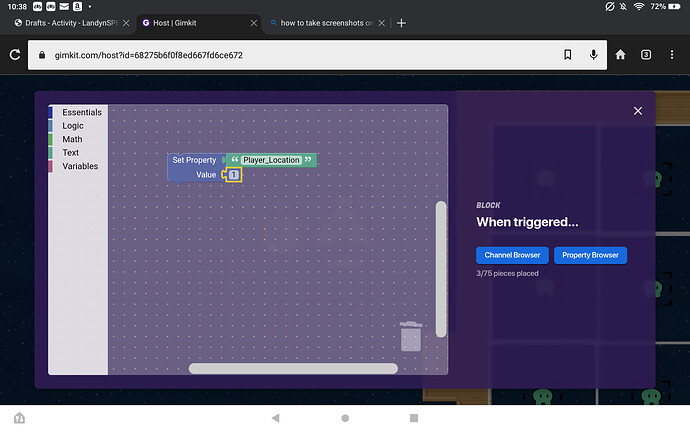
Task: Open the Logic block category
Action: click(x=73, y=126)
